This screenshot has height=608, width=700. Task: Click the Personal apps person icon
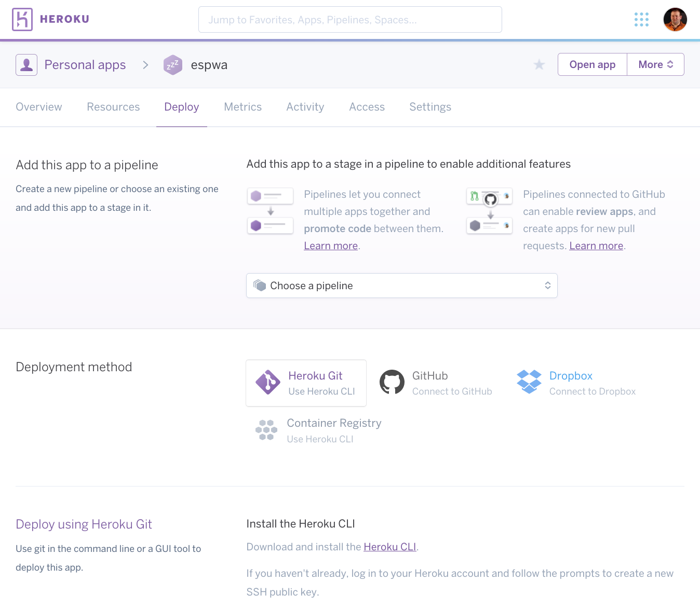coord(26,65)
